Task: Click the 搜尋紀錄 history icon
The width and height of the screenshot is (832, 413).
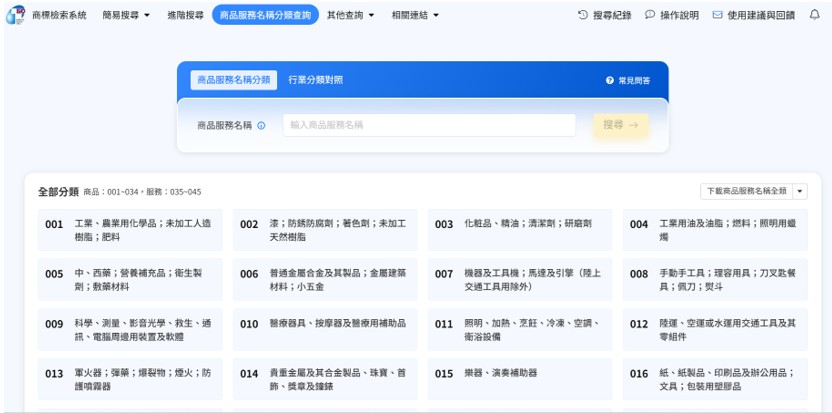Action: tap(583, 15)
